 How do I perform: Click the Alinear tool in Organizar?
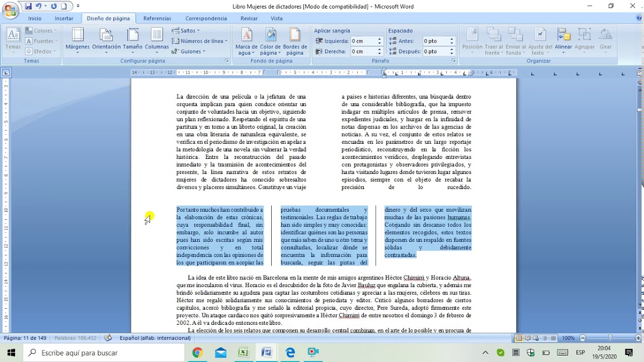563,41
